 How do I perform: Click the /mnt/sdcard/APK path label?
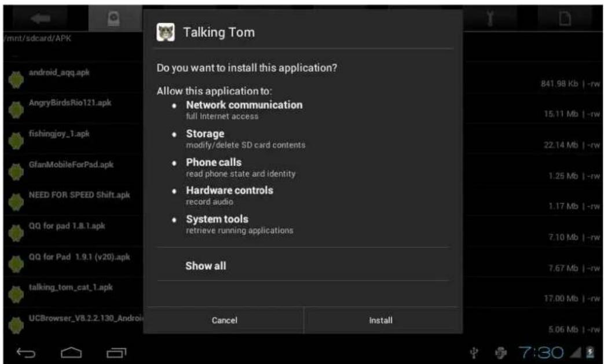click(x=36, y=38)
